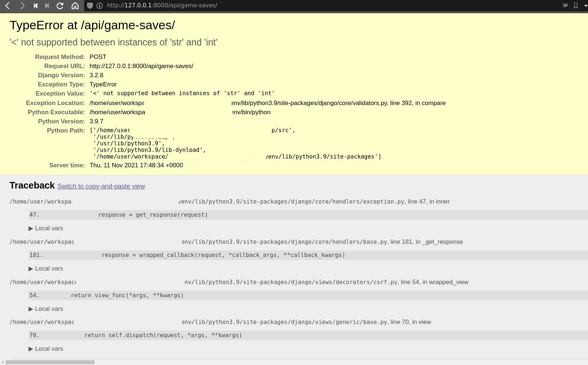This screenshot has height=365, width=588.
Task: Click the Server time value Thu, 11 Nov 2021
Action: [136, 165]
